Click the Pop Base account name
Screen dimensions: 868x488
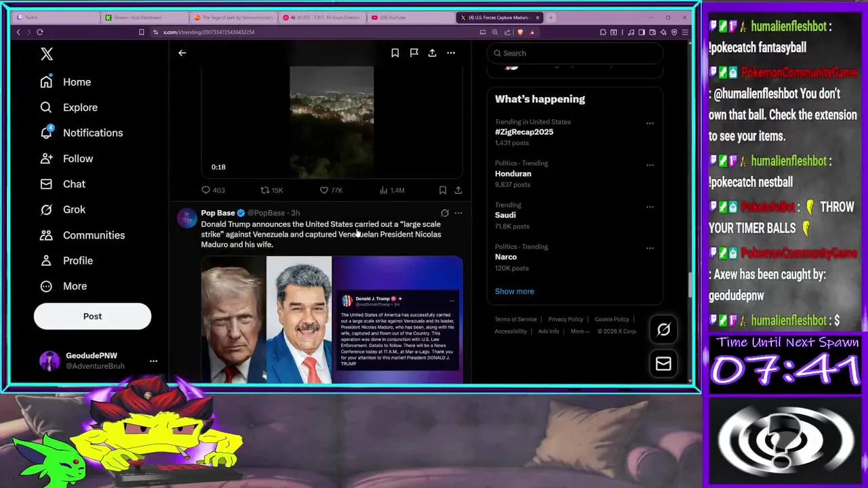click(218, 213)
